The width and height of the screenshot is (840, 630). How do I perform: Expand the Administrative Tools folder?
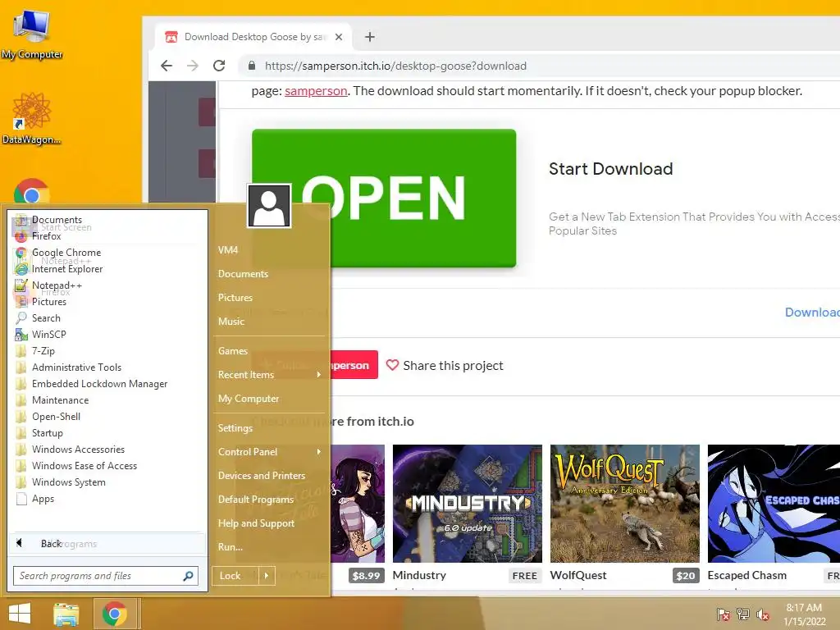[x=76, y=367]
